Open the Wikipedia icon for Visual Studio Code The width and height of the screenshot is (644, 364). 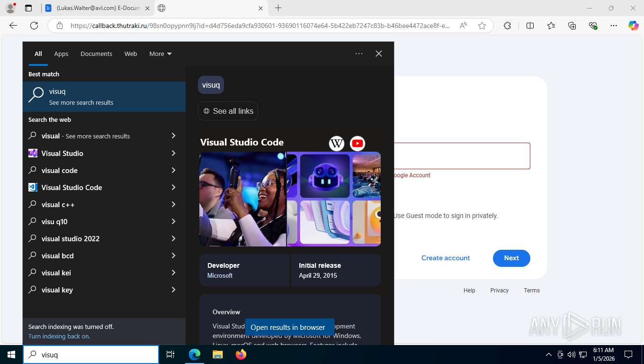click(x=337, y=143)
